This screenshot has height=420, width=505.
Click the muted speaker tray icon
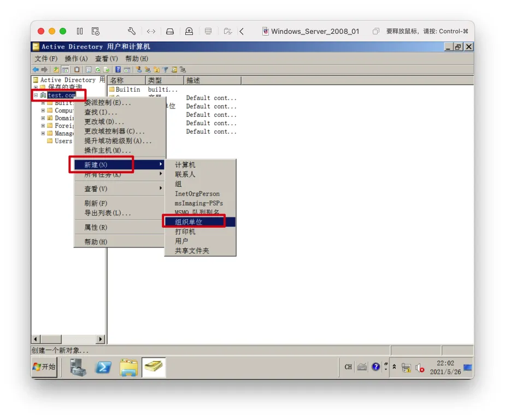(x=420, y=368)
